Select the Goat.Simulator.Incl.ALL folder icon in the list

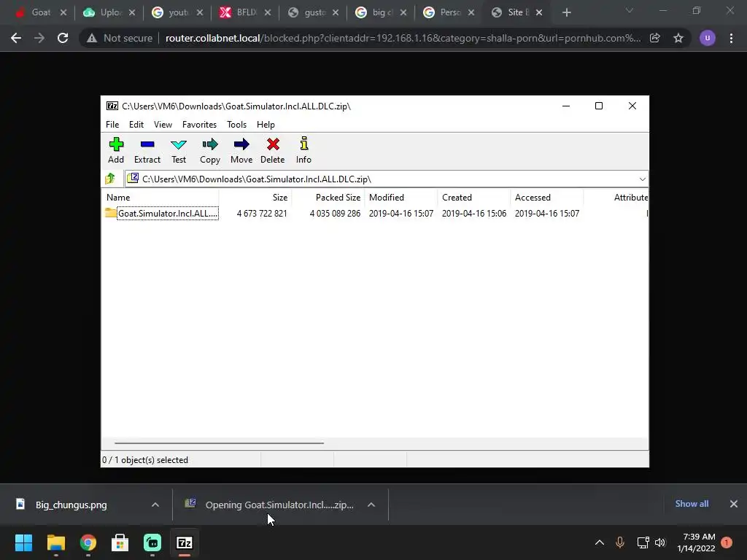(111, 213)
